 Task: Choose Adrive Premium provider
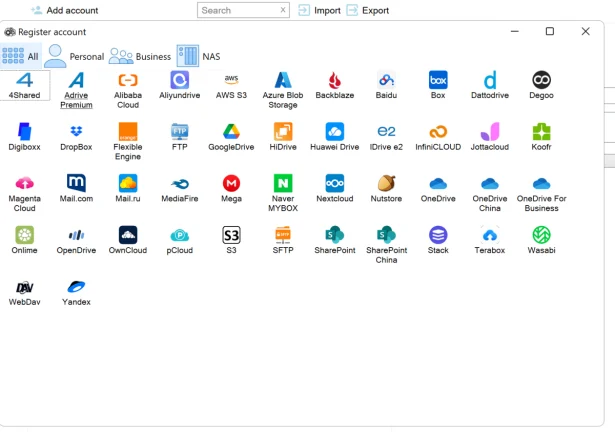coord(76,90)
